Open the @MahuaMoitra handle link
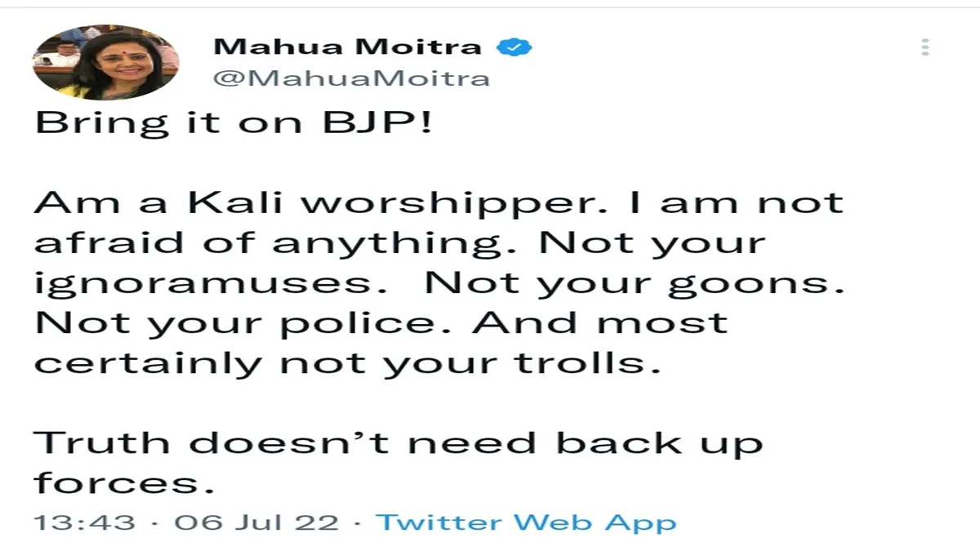The width and height of the screenshot is (980, 551). point(351,79)
